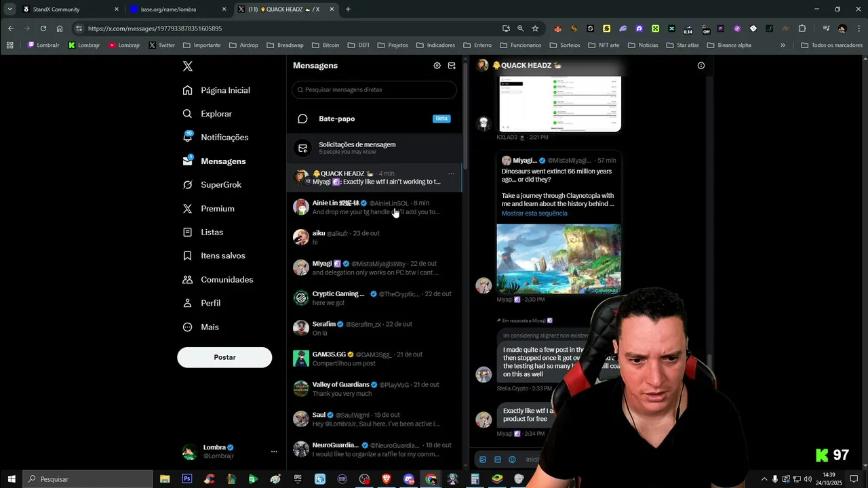The image size is (868, 488).
Task: Click the taskbar Pesquisar search box
Action: click(x=88, y=479)
